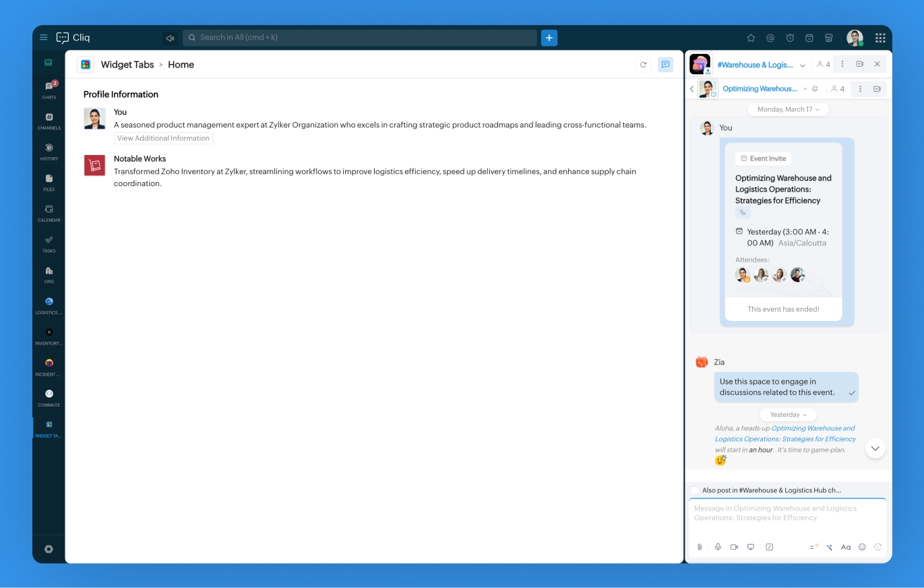The height and width of the screenshot is (588, 924).
Task: Click Widget Tabs breadcrumb link
Action: point(127,65)
